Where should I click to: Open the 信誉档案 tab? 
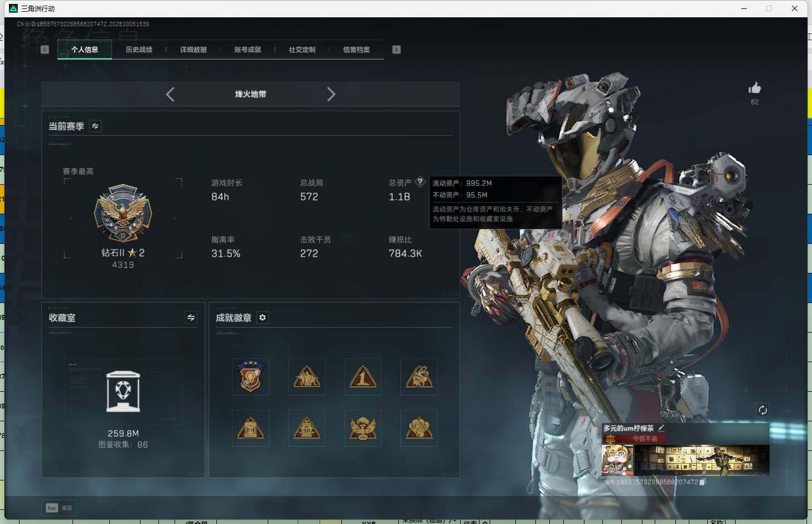pos(356,50)
